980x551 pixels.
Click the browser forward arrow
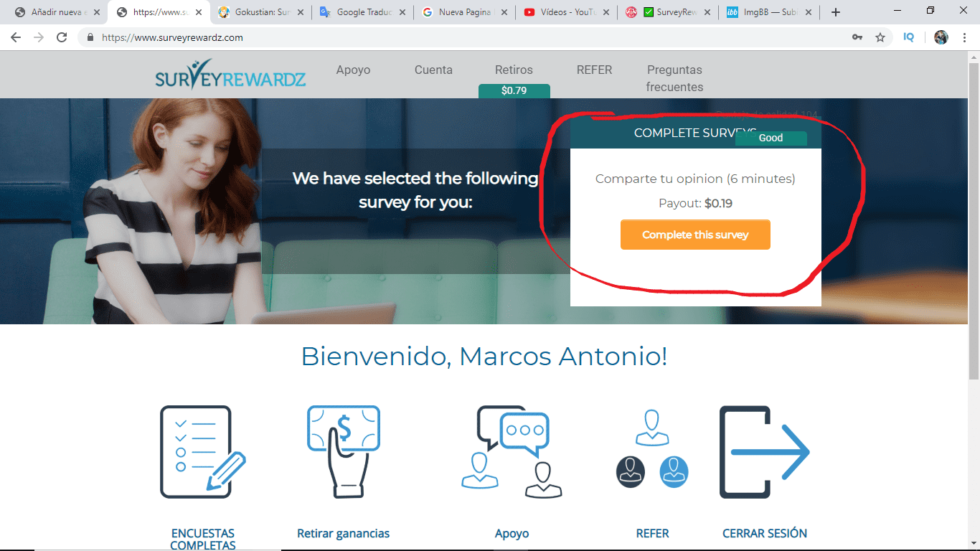coord(39,37)
